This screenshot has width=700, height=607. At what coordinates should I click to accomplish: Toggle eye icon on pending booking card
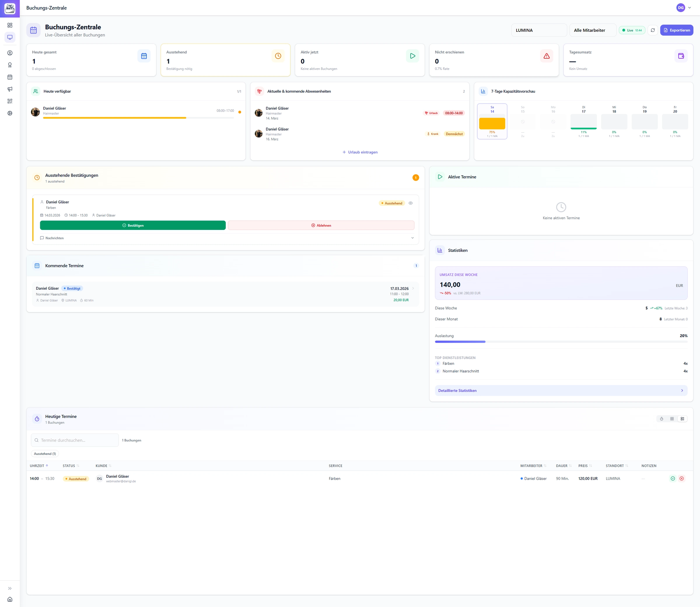pyautogui.click(x=410, y=203)
